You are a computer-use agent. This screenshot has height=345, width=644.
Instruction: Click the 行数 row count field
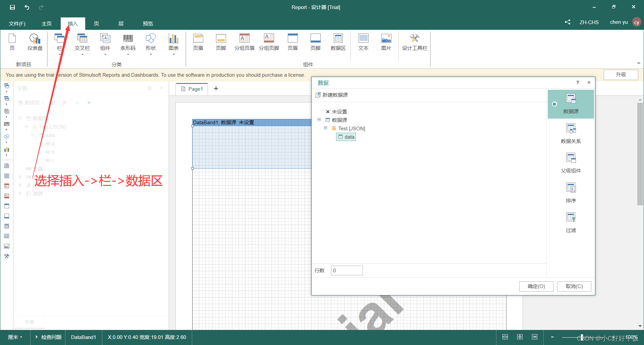click(347, 271)
